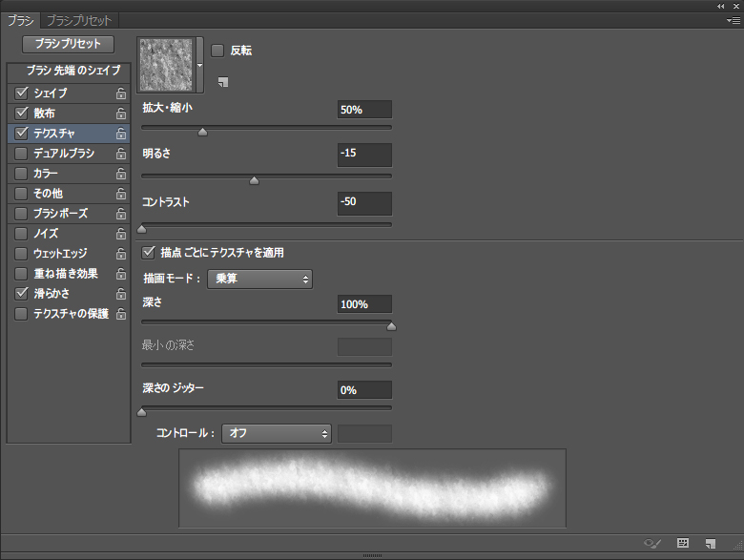Screen dimensions: 744x560
Task: Switch to the ブラシプリセット tab
Action: [x=79, y=20]
